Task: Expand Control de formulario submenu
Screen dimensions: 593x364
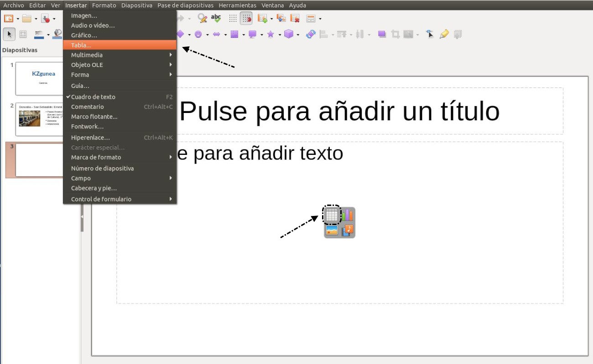Action: [120, 199]
